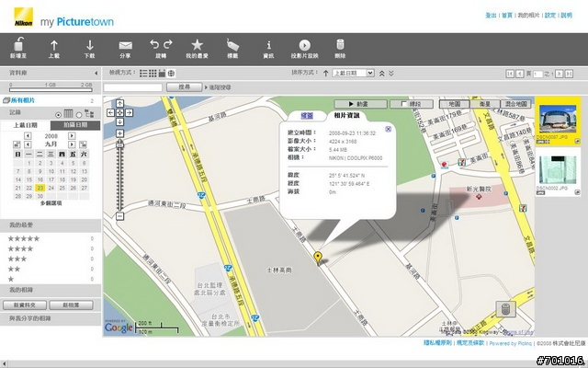The height and width of the screenshot is (368, 588).
Task: Open the 資訊 info icon
Action: click(268, 45)
